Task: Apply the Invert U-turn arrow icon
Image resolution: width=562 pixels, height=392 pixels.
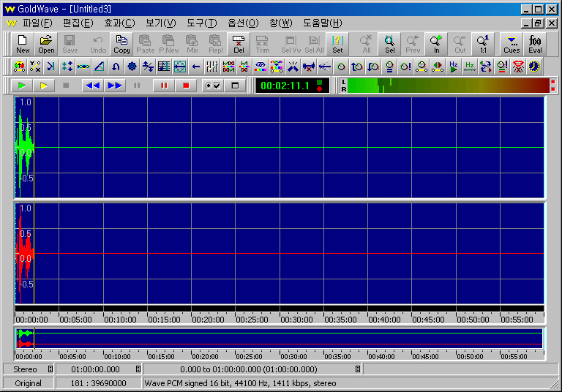Action: tap(116, 67)
